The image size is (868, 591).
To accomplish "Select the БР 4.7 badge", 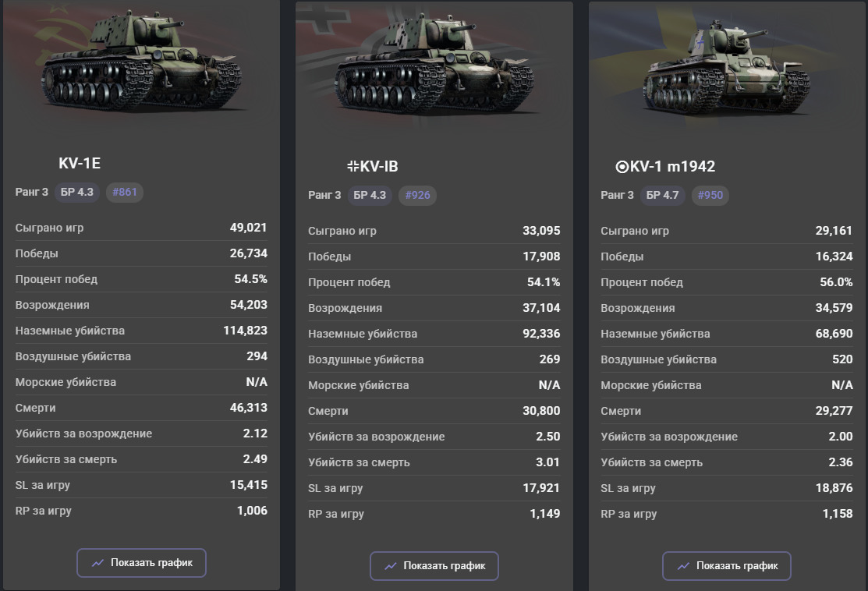I will [662, 195].
